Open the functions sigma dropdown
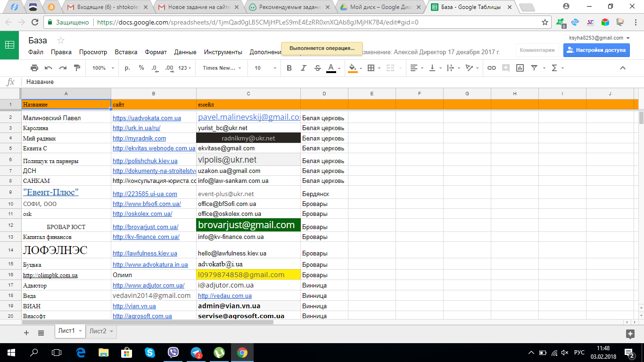The height and width of the screenshot is (362, 644). tap(557, 68)
